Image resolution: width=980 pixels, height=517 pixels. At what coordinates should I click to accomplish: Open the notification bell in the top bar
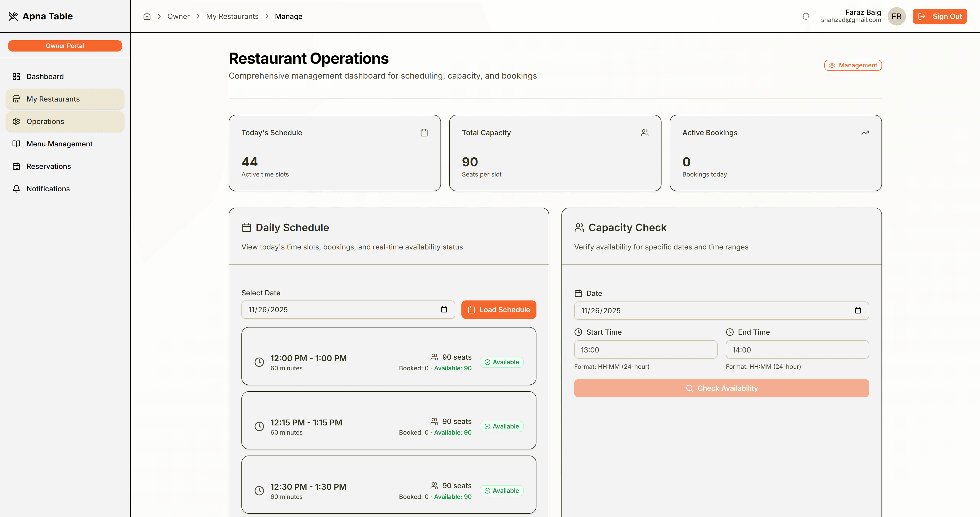(x=805, y=16)
